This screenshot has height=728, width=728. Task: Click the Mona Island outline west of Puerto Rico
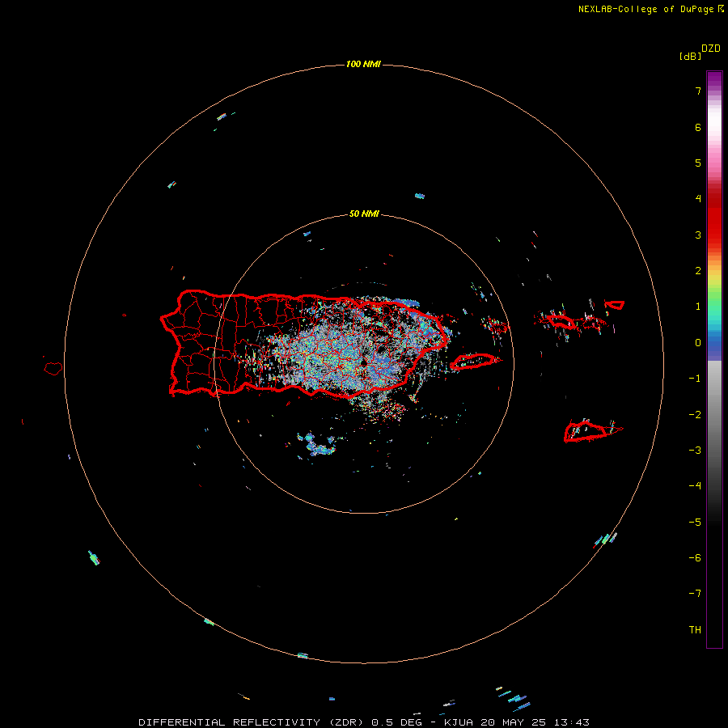pos(53,369)
